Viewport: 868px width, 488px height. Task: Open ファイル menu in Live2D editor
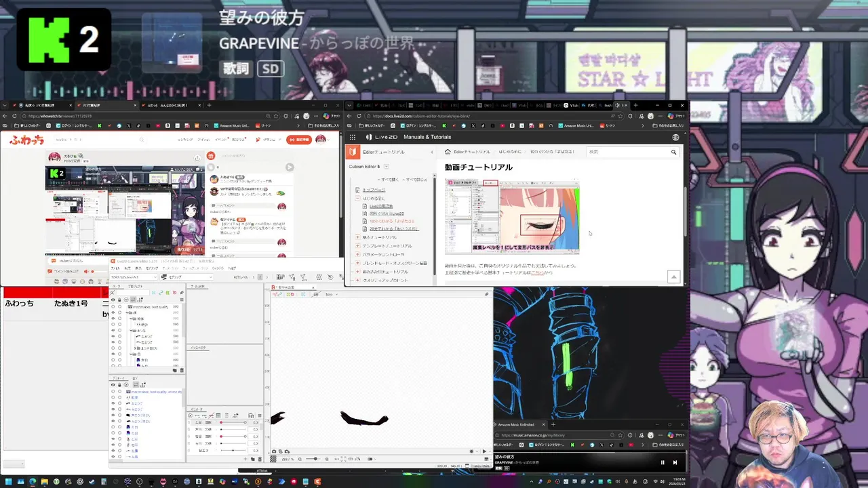point(115,268)
